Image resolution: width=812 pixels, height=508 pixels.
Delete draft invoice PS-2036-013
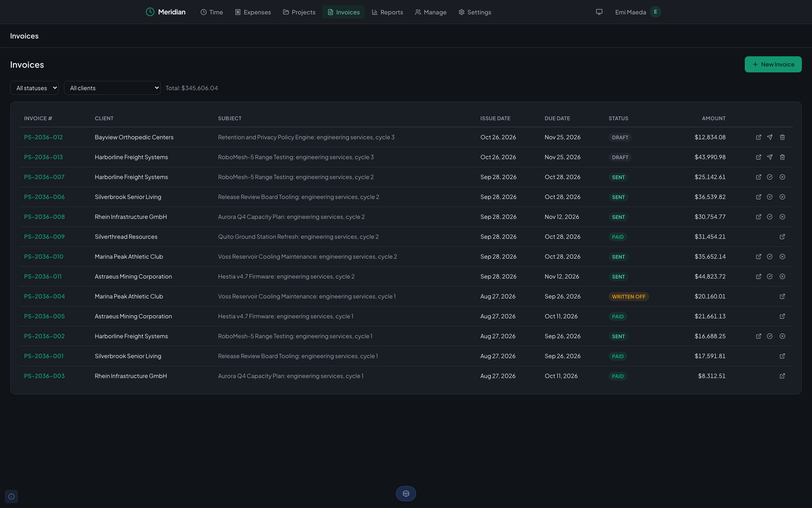(782, 157)
